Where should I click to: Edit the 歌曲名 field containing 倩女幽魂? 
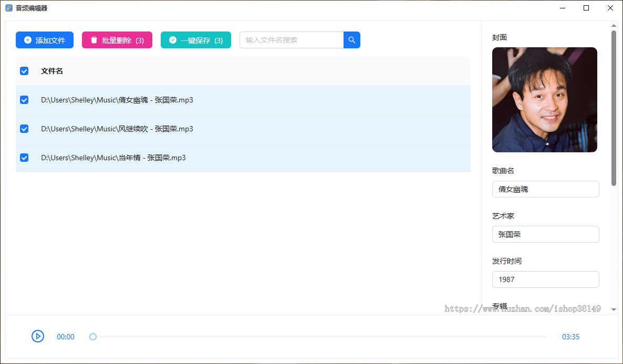(x=546, y=189)
